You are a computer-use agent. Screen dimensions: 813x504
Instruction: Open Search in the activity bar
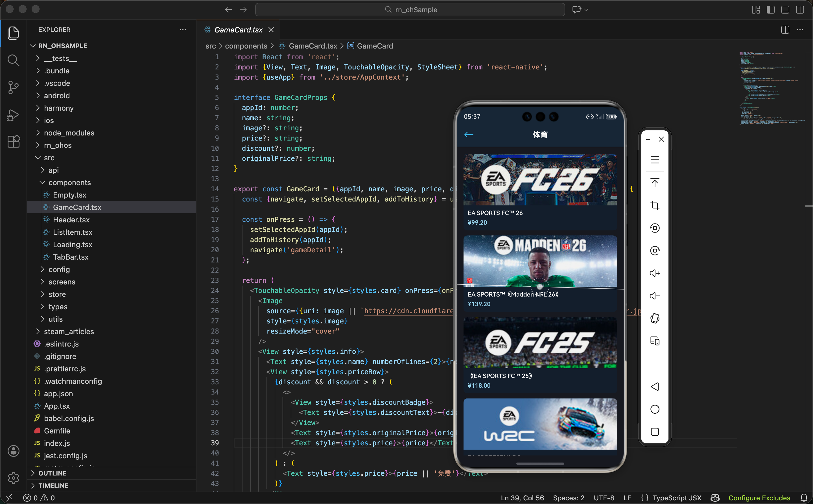pos(13,60)
